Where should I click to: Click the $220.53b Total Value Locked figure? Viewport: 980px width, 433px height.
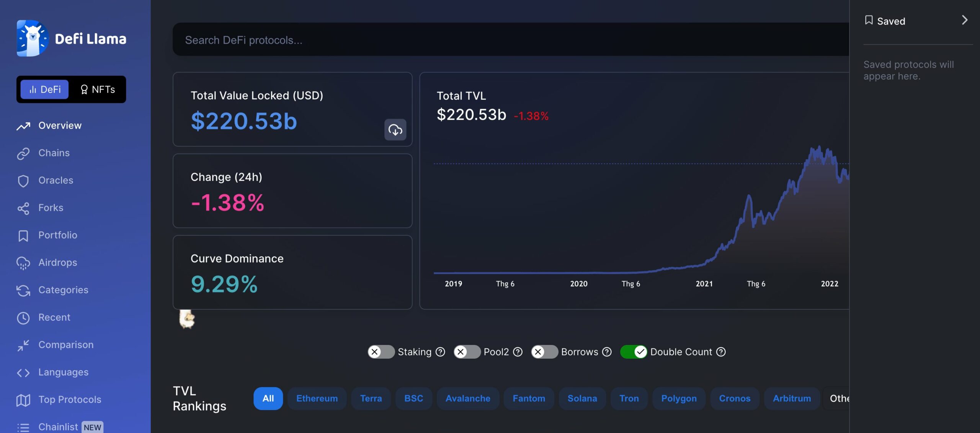tap(244, 121)
